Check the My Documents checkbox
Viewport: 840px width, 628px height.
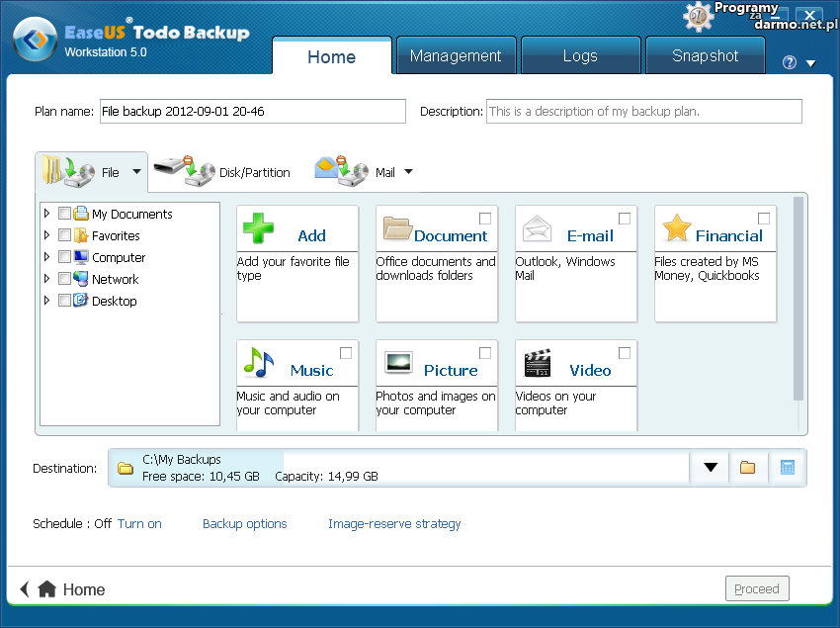[x=65, y=214]
